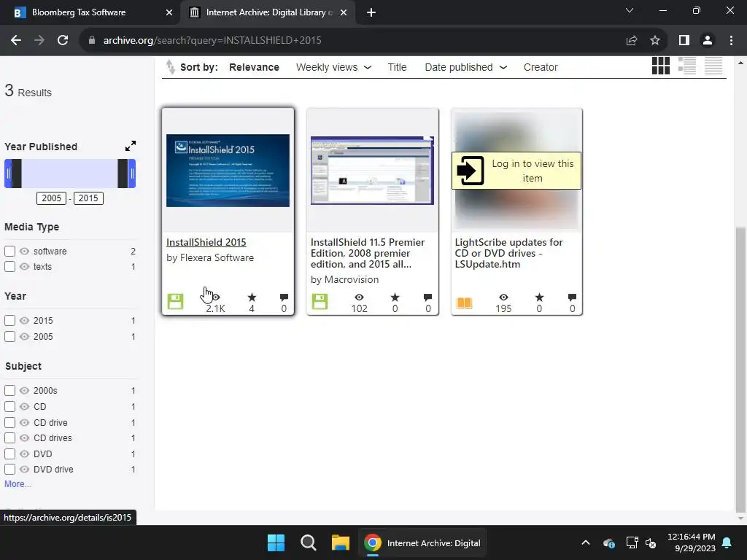This screenshot has width=747, height=560.
Task: Click the taskbar Internet Archive Chrome button
Action: coord(422,542)
